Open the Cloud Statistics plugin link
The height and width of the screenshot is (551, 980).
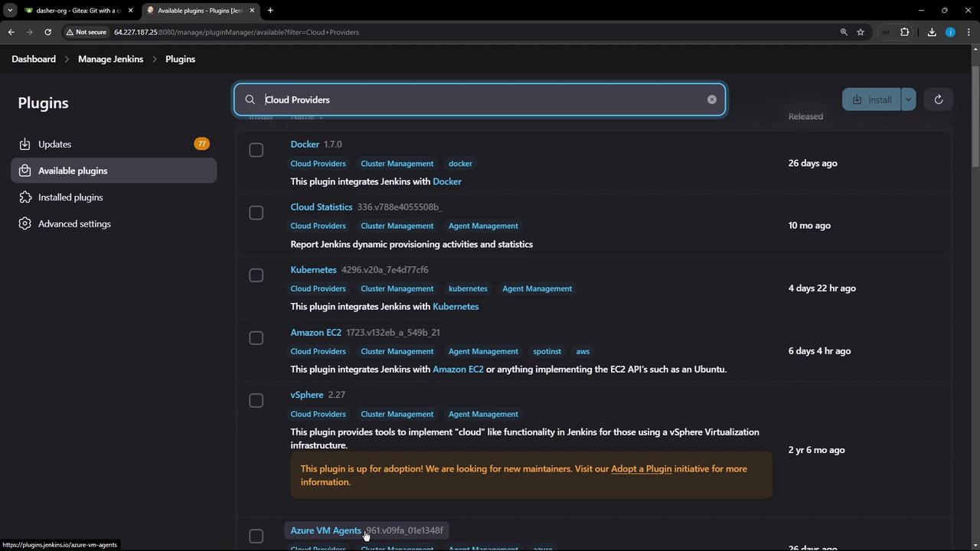pyautogui.click(x=321, y=207)
